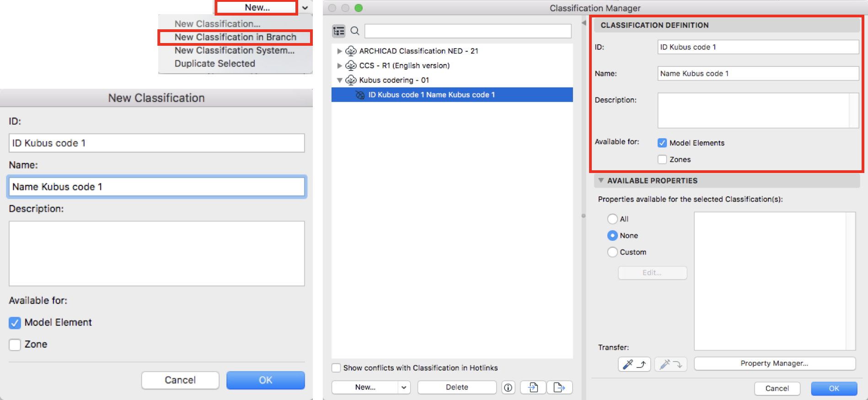Click the available properties list box
This screenshot has width=868, height=400.
pyautogui.click(x=775, y=281)
